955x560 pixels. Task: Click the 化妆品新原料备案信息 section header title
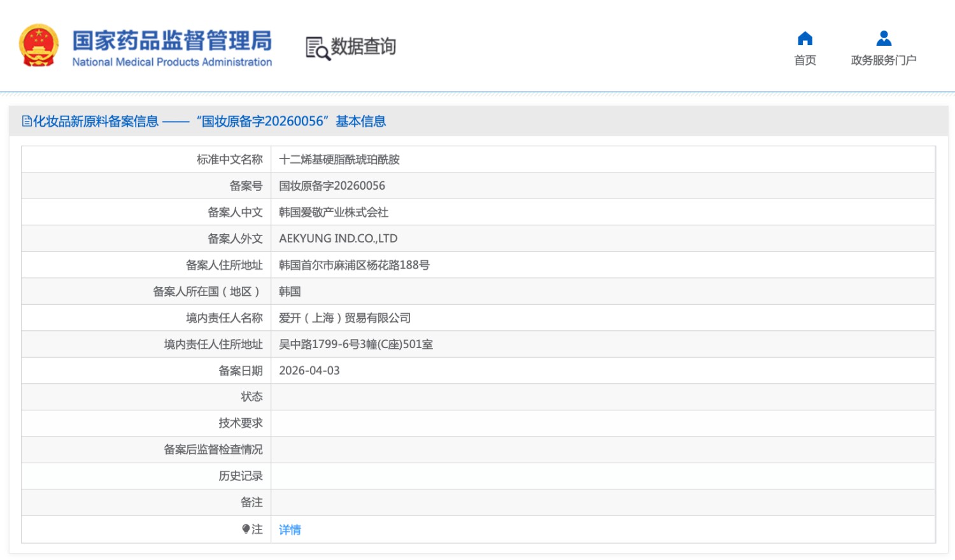pos(95,122)
